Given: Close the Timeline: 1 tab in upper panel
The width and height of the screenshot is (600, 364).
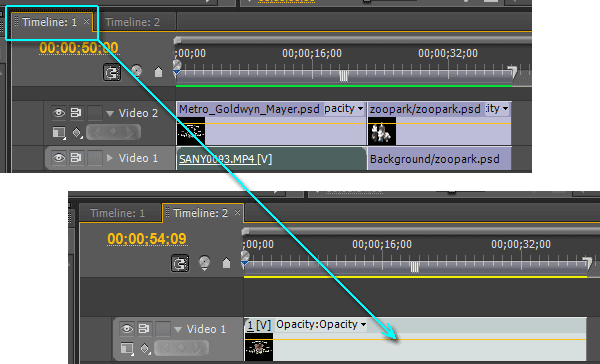Looking at the screenshot, I should coord(86,22).
